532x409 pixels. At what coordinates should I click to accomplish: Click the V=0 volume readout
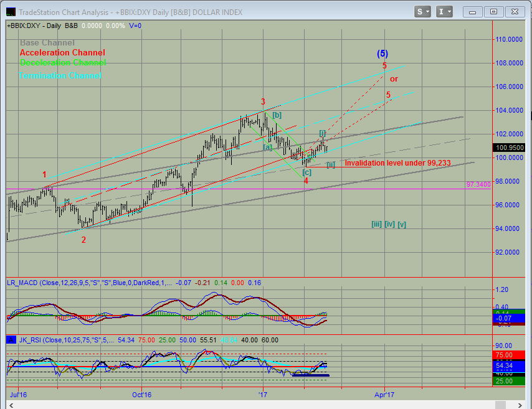pos(135,26)
